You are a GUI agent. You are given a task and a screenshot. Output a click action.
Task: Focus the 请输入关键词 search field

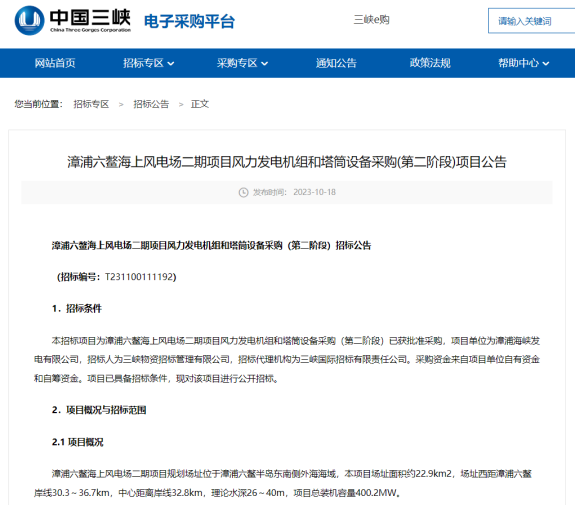(x=531, y=21)
